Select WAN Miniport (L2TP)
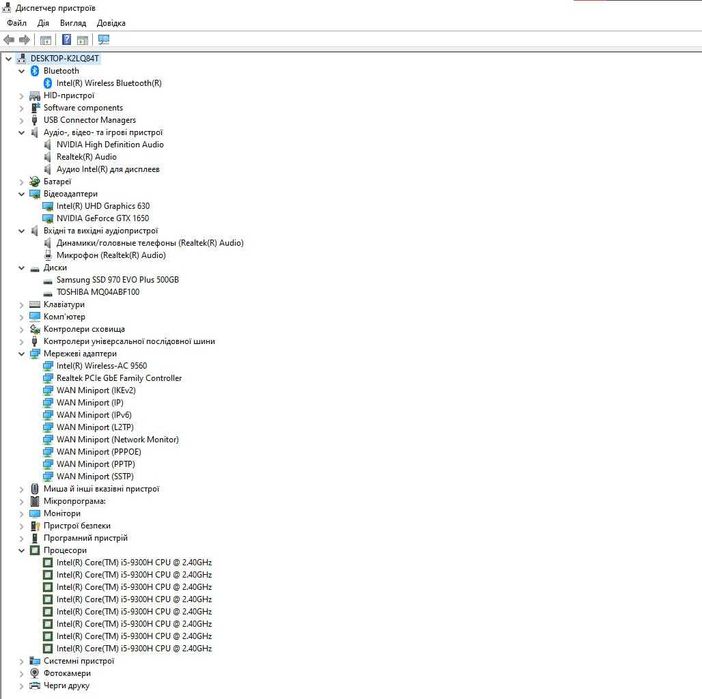Screen dimensions: 702x699 coord(95,427)
